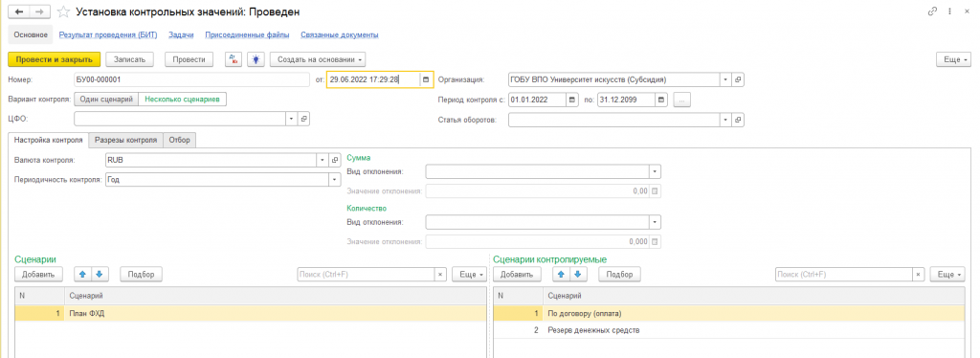Expand the Валюта контроля dropdown

tap(322, 160)
